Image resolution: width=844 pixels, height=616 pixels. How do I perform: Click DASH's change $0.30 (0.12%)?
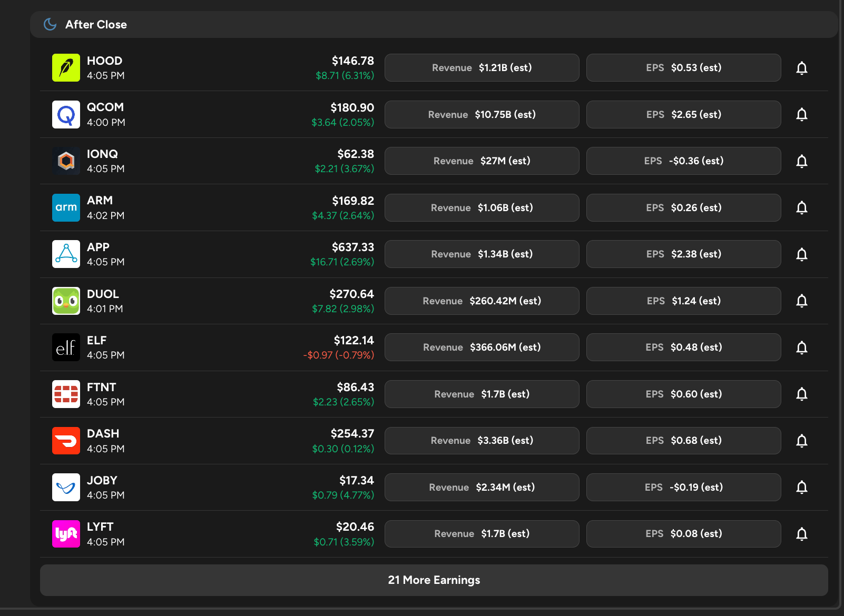pos(343,449)
